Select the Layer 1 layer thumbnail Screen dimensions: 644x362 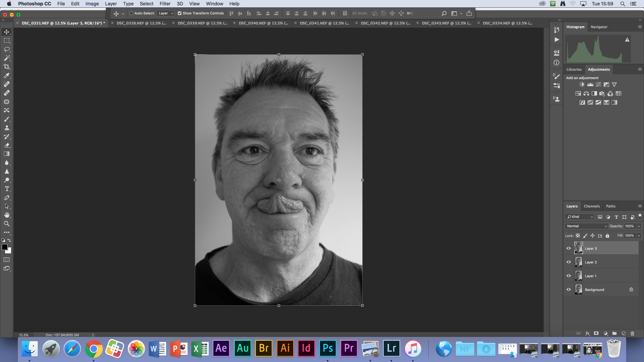(x=578, y=276)
